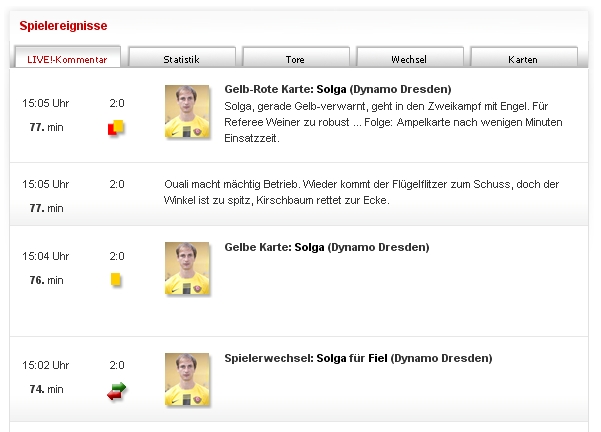Click the single yellow card icon
Viewport: 601px width, 432px height.
(x=117, y=280)
